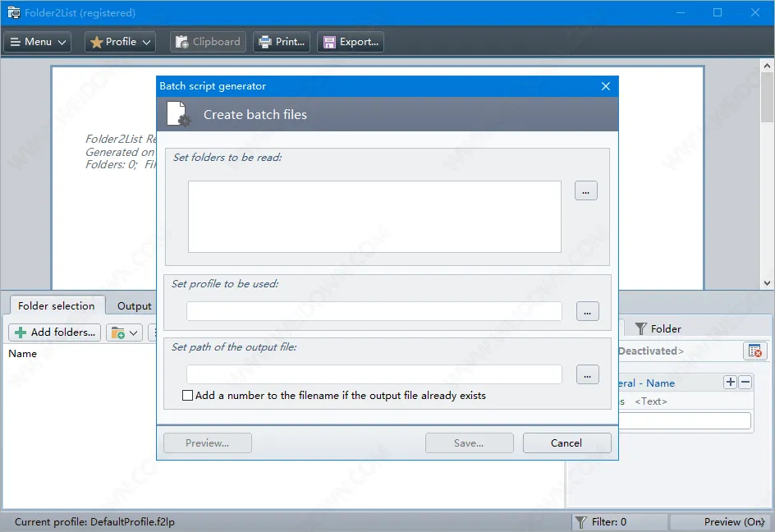Click the Add folders... button
Image resolution: width=775 pixels, height=532 pixels.
click(x=55, y=332)
